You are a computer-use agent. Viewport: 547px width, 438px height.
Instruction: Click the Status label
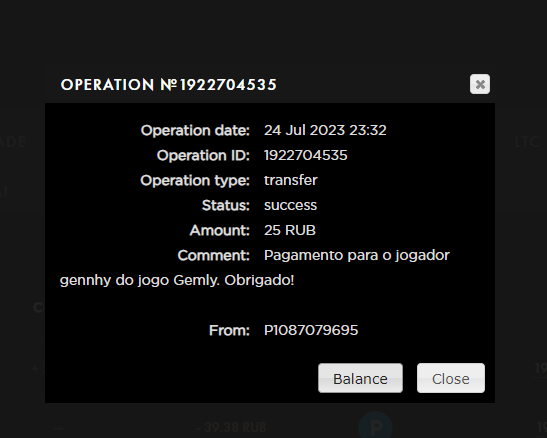click(x=226, y=205)
